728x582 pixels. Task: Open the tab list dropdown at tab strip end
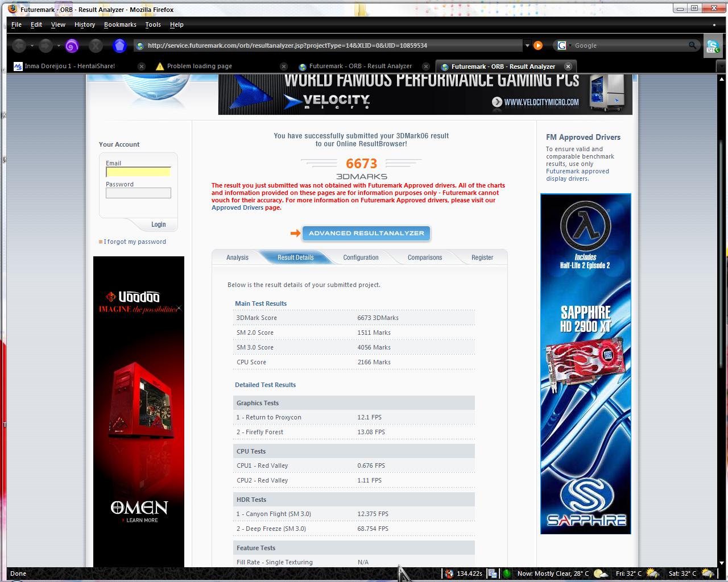pos(721,66)
